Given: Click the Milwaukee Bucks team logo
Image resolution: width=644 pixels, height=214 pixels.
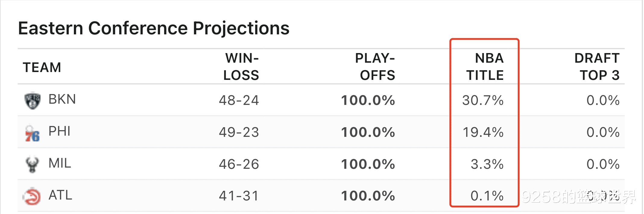Looking at the screenshot, I should pyautogui.click(x=32, y=165).
